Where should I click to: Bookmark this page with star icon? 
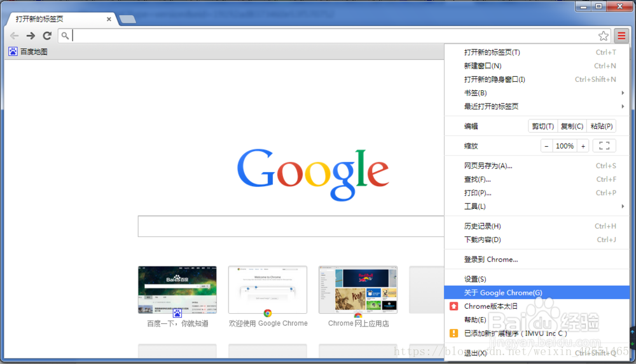tap(603, 36)
